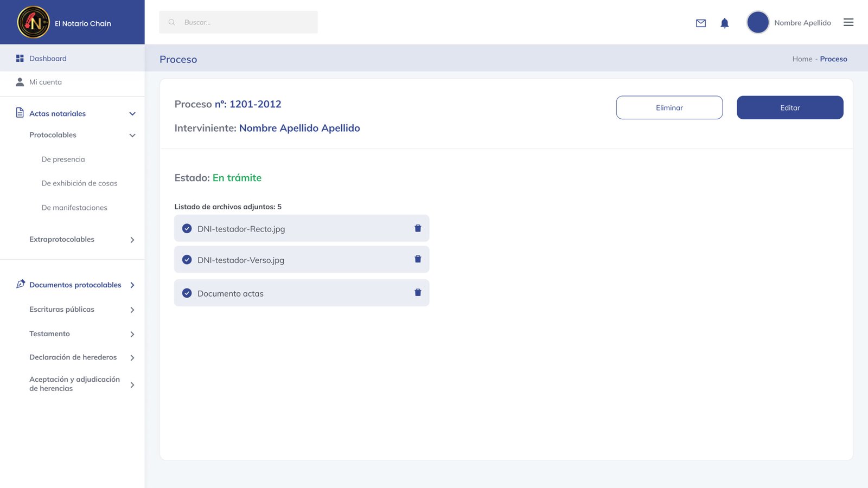Expand the Documentos protocolables chevron
Viewport: 868px width, 488px height.
pyautogui.click(x=132, y=285)
